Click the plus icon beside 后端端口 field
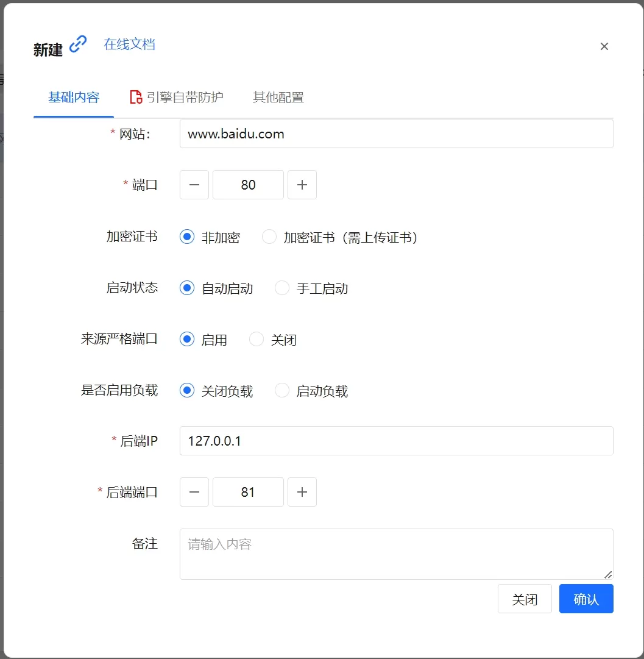This screenshot has width=644, height=659. [302, 492]
